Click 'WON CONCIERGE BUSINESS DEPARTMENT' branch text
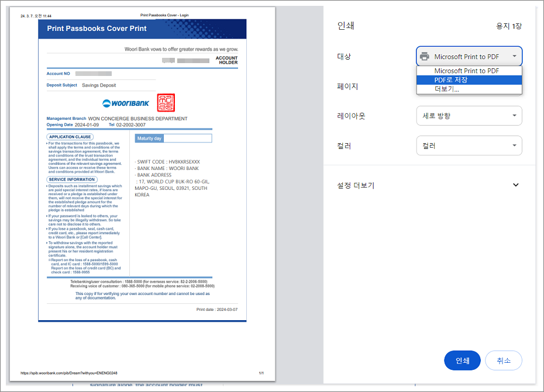544x392 pixels. point(137,119)
